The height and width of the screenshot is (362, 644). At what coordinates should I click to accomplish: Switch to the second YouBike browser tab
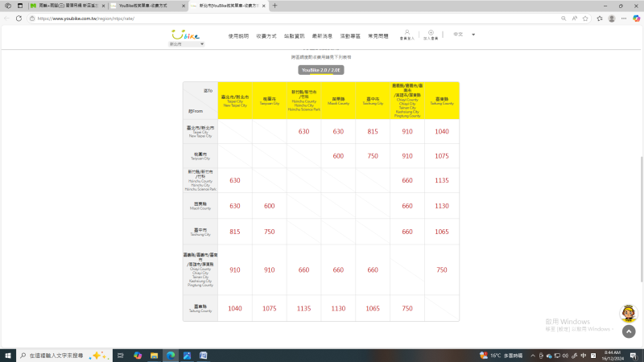tap(147, 6)
